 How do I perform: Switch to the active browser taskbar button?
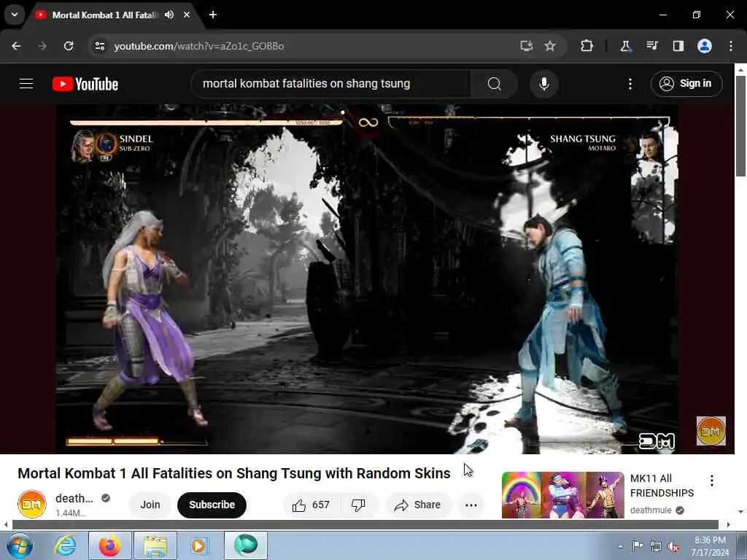pos(246,545)
